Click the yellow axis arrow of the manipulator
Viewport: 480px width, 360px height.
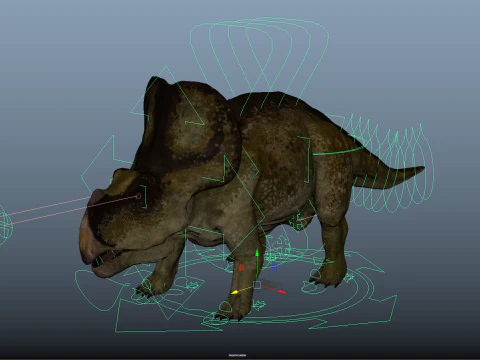pos(235,292)
